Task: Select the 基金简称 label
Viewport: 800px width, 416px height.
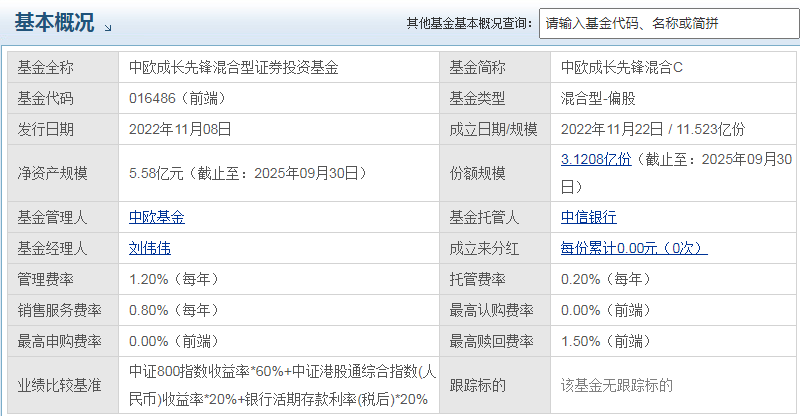Action: tap(477, 67)
